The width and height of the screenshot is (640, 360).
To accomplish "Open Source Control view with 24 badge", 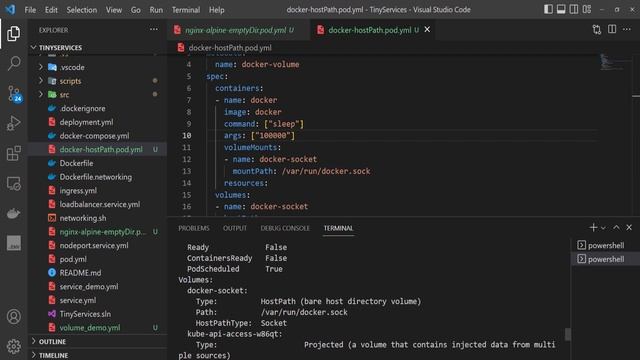I will coord(14,93).
